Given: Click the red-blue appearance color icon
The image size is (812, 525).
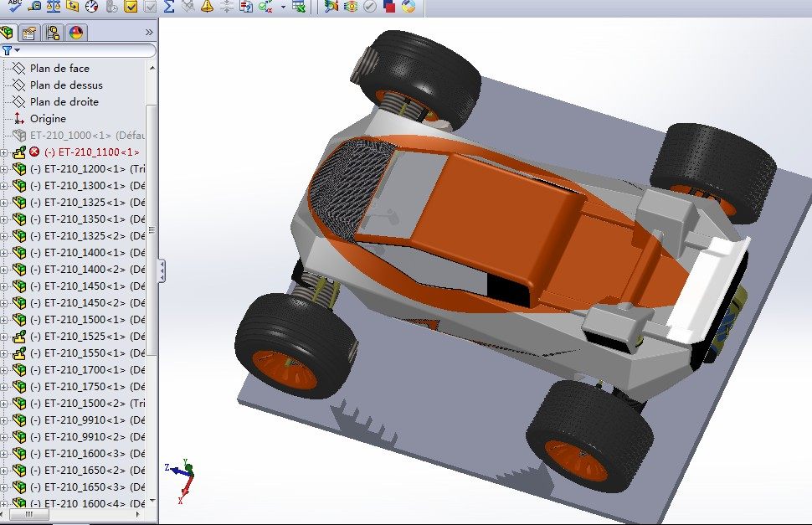Looking at the screenshot, I should 389,7.
